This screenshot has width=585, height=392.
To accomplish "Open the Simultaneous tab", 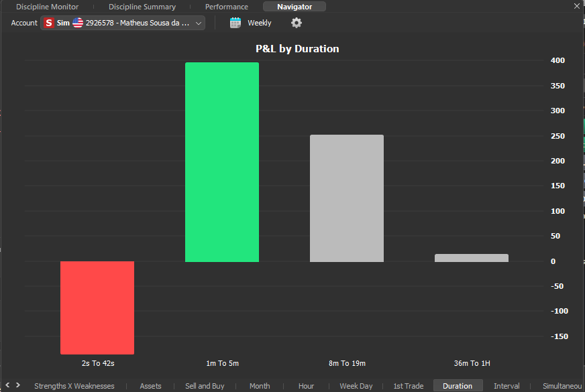I will click(562, 386).
